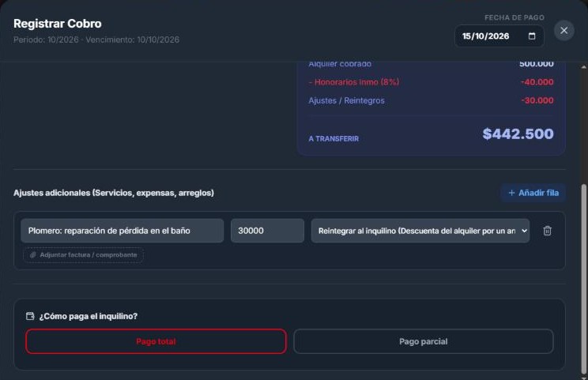Click the Honorarios Inmo (8%) line
Image resolution: width=588 pixels, height=380 pixels.
point(354,82)
